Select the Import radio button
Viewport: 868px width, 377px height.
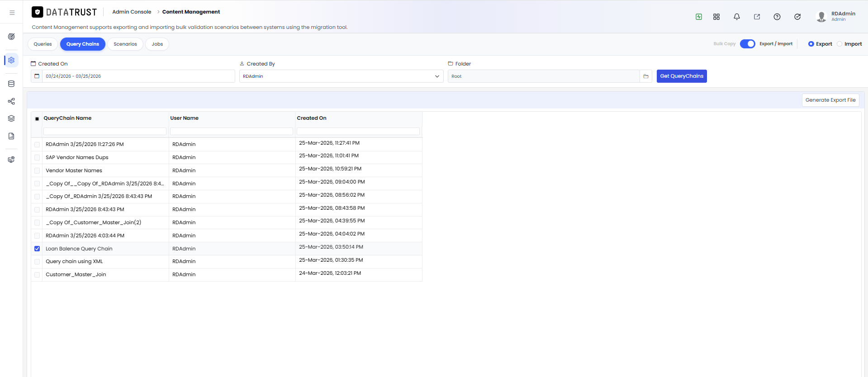click(x=840, y=44)
